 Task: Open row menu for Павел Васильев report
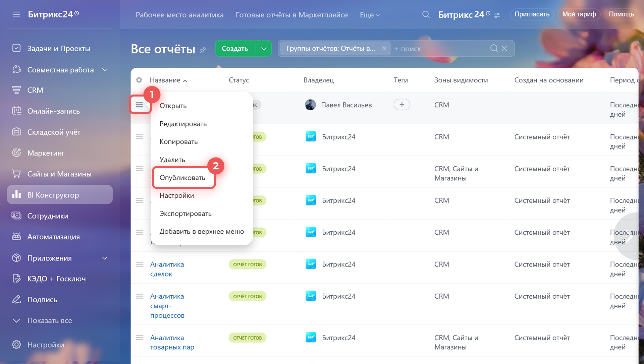pyautogui.click(x=139, y=105)
